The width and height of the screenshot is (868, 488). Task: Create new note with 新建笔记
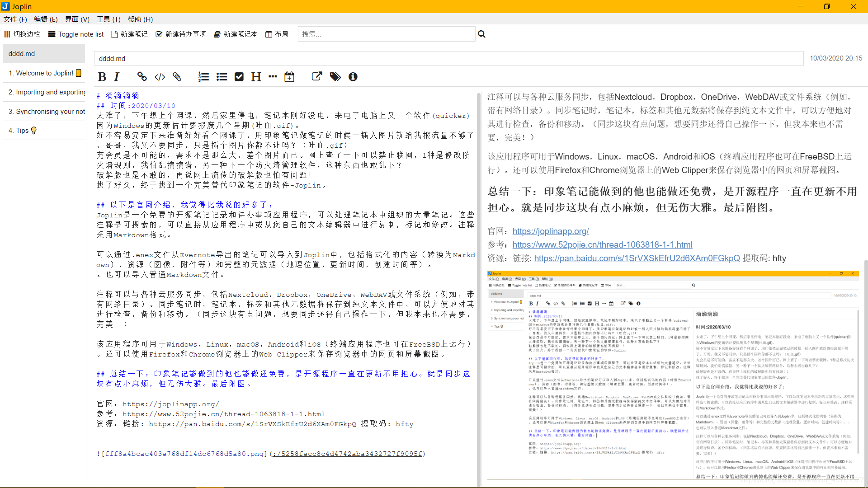[129, 34]
